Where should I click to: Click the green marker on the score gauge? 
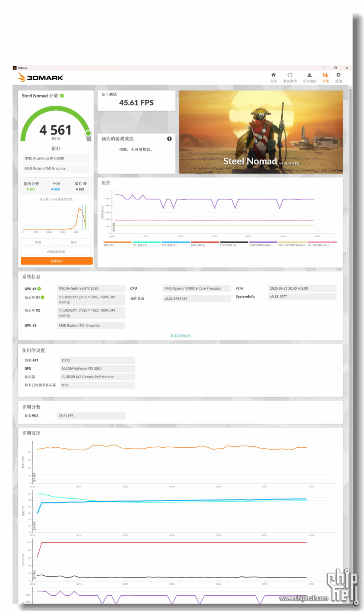(x=88, y=133)
